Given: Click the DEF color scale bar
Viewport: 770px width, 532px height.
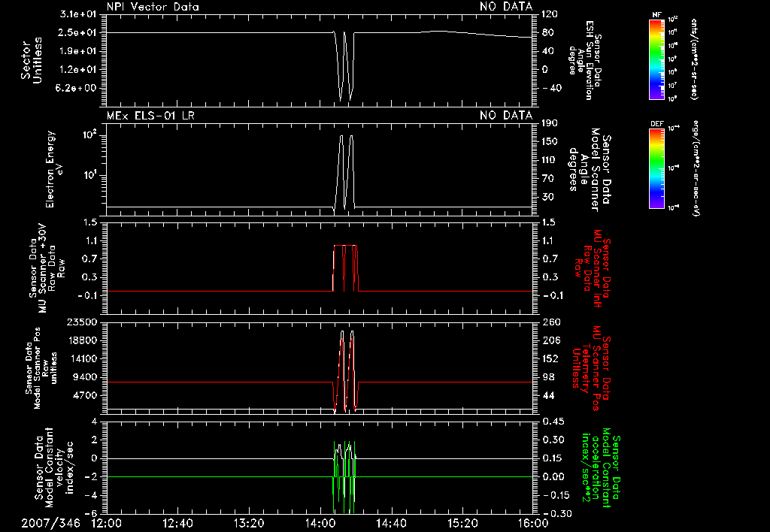Looking at the screenshot, I should click(x=656, y=168).
